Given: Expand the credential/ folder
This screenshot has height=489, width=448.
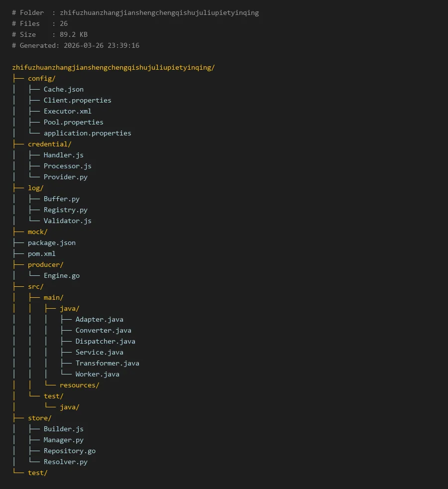Looking at the screenshot, I should 49,144.
